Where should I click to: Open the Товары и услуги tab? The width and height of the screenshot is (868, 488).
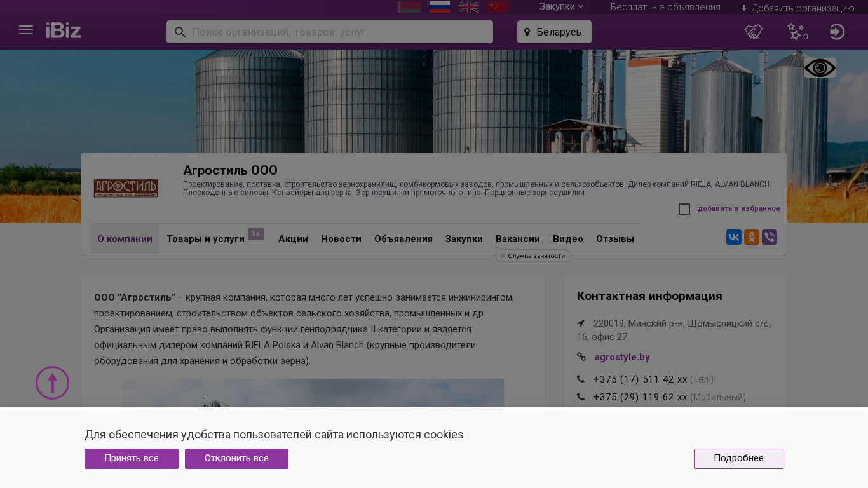tap(205, 239)
